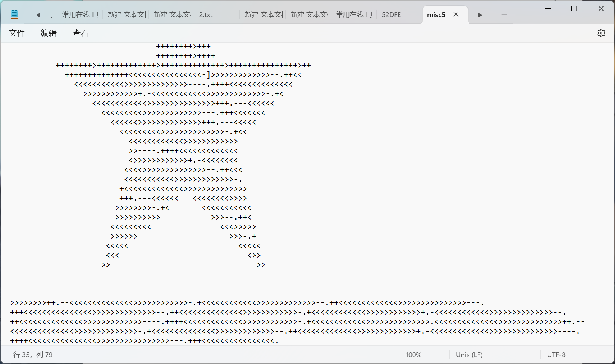
Task: Open Notepad settings gear
Action: 601,33
